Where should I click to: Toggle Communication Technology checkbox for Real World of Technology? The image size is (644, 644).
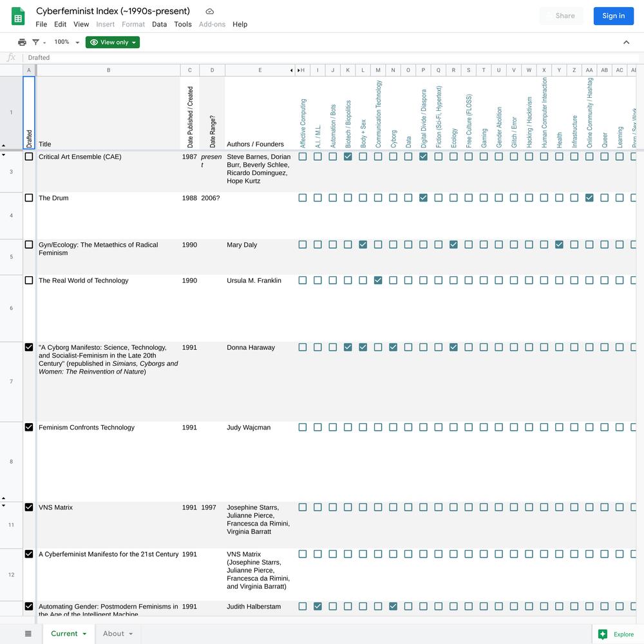point(378,280)
